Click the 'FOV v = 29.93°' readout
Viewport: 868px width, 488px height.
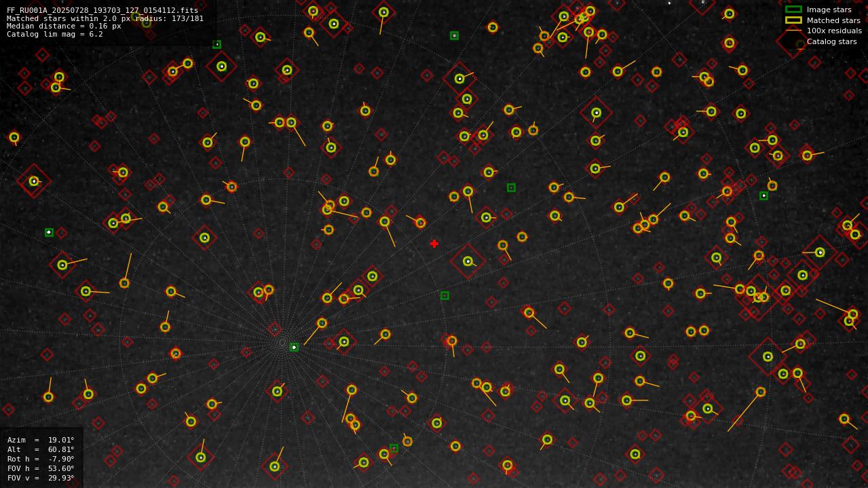point(41,478)
